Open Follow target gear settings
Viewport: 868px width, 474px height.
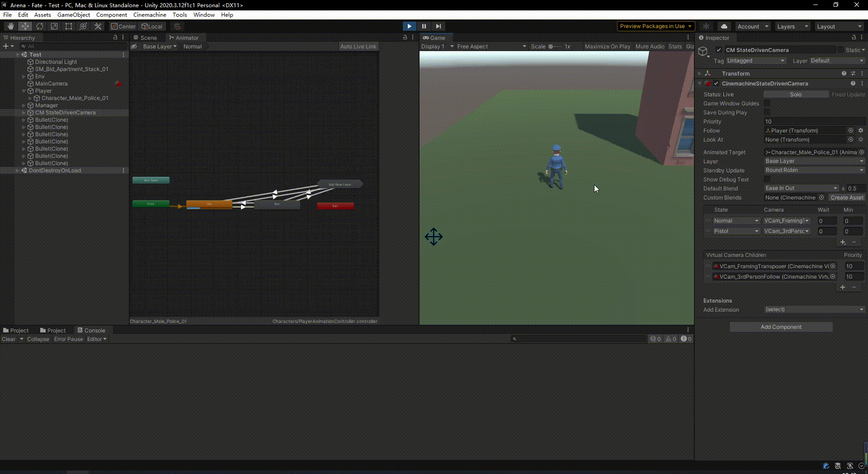(x=861, y=130)
